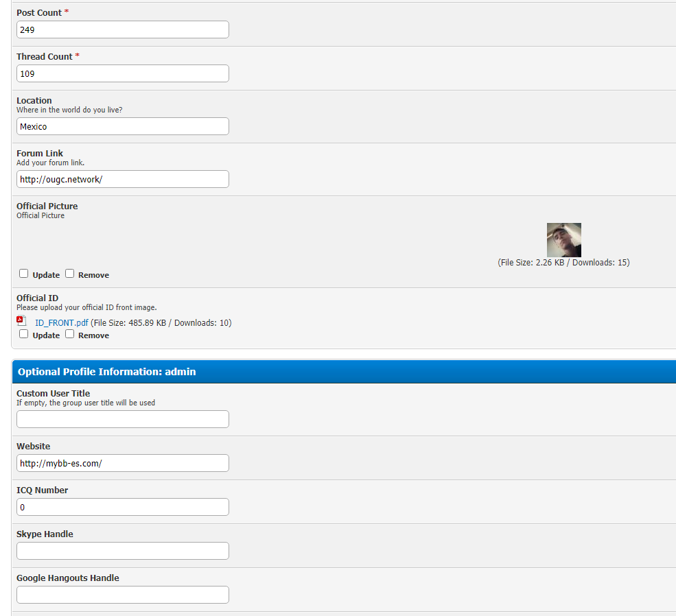Click the Official Picture photo thumbnail
Screen dimensions: 676x616
(563, 240)
